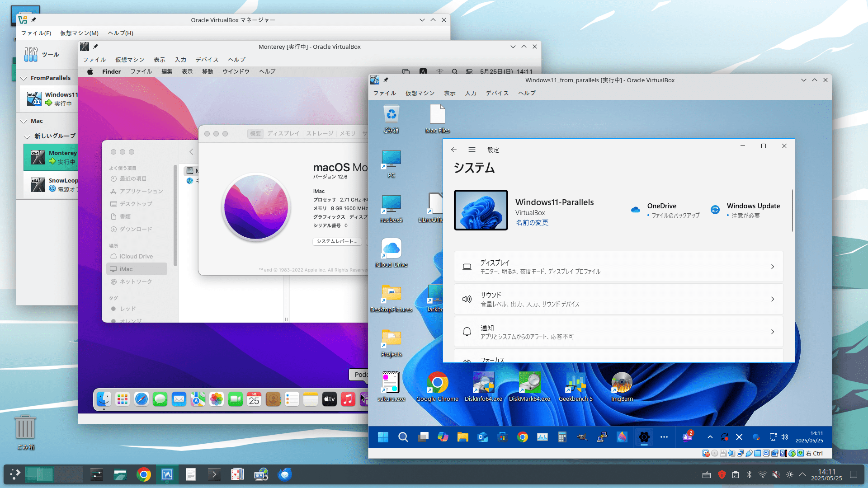Select iCloud Drive in Finder sidebar
The width and height of the screenshot is (868, 488).
(136, 256)
